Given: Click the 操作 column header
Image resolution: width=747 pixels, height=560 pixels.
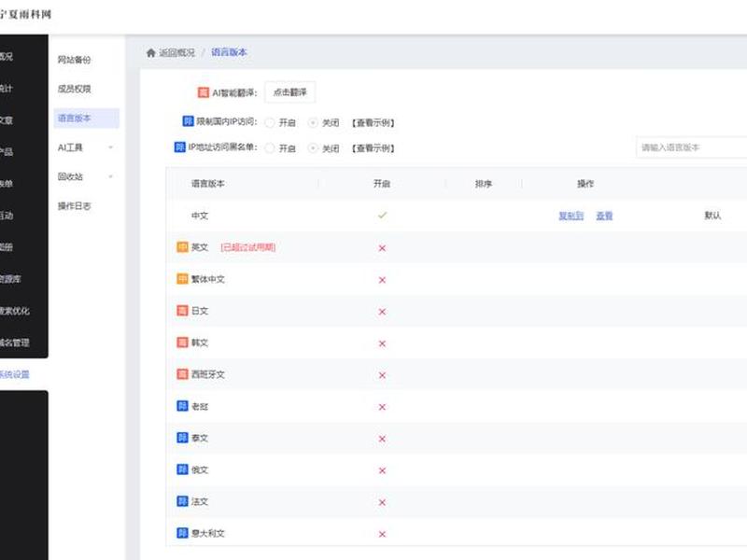Looking at the screenshot, I should 585,184.
